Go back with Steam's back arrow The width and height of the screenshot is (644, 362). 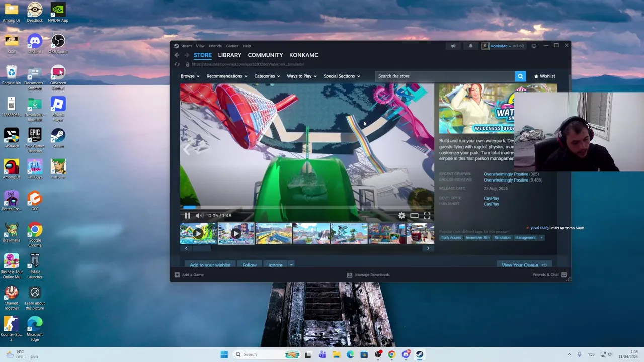[x=177, y=55]
